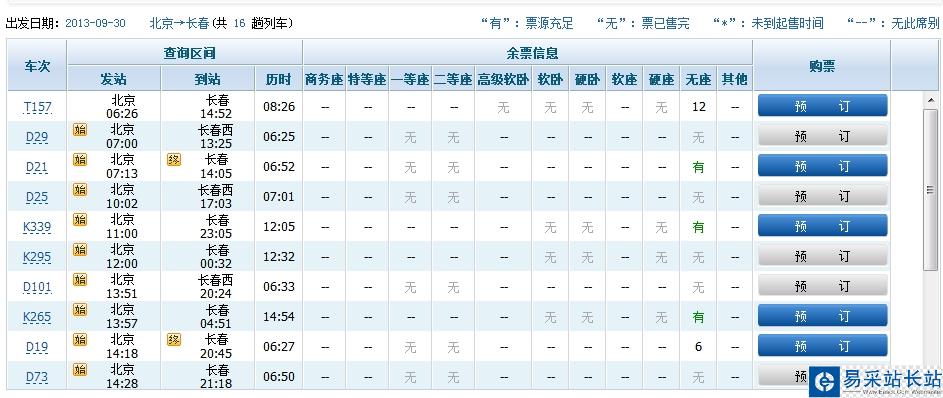Click the 硬卧 column header
This screenshot has height=398, width=943.
click(x=587, y=79)
